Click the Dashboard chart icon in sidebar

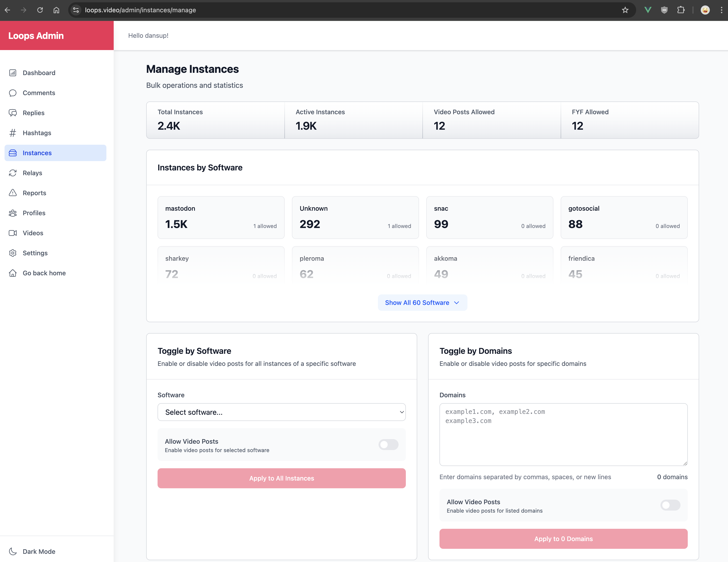(13, 73)
